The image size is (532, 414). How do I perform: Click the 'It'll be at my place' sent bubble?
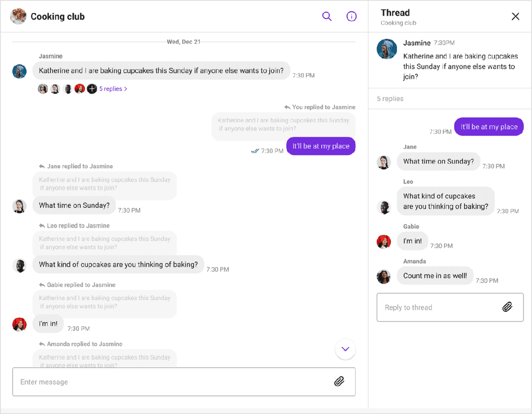click(321, 146)
